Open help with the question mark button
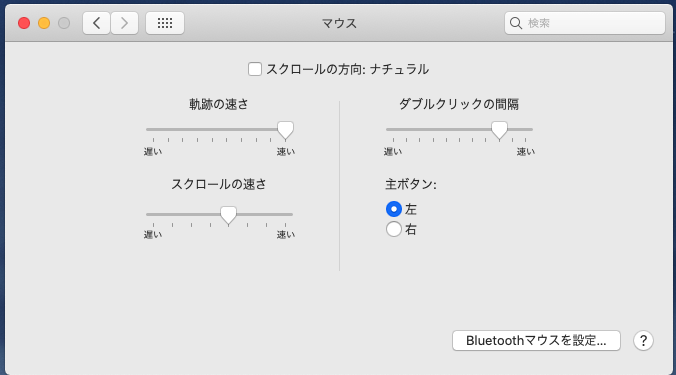The image size is (676, 375). (x=643, y=341)
